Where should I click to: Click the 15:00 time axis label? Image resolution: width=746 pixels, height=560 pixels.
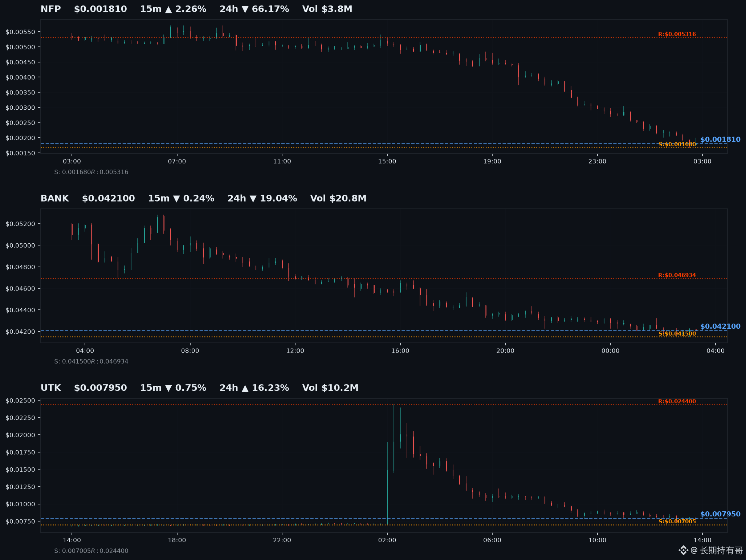coord(387,161)
